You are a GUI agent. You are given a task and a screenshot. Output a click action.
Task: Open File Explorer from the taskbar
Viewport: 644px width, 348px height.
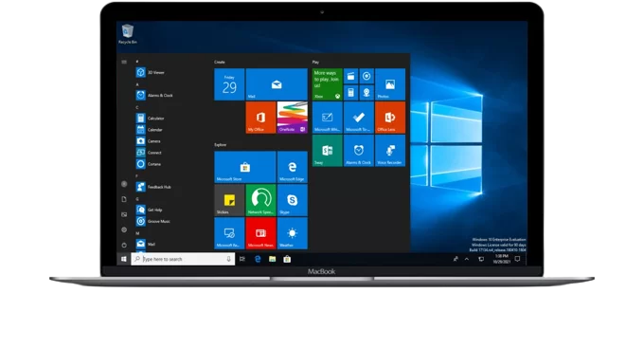(x=272, y=259)
